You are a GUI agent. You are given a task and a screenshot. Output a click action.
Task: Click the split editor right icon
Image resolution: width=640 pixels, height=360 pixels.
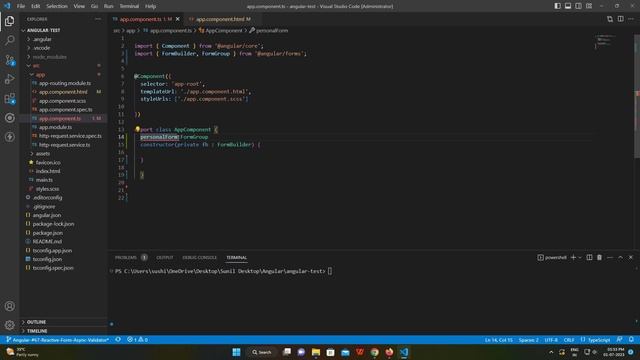pyautogui.click(x=620, y=19)
